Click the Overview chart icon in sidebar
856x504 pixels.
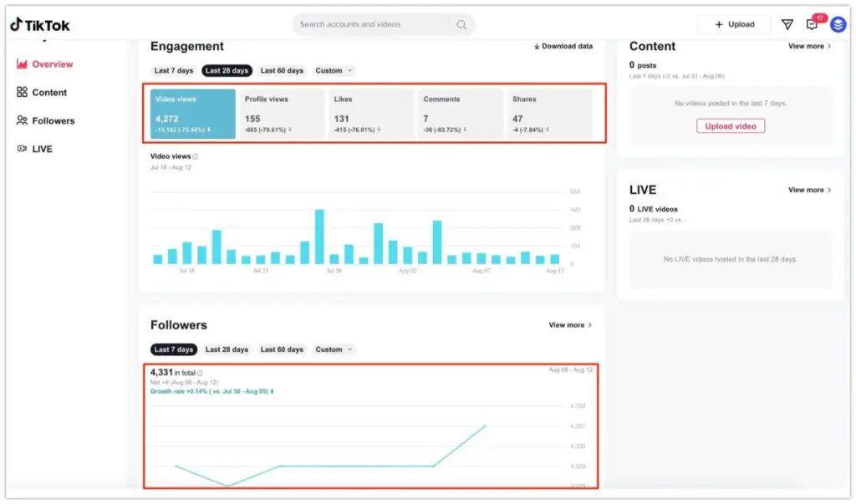[22, 64]
